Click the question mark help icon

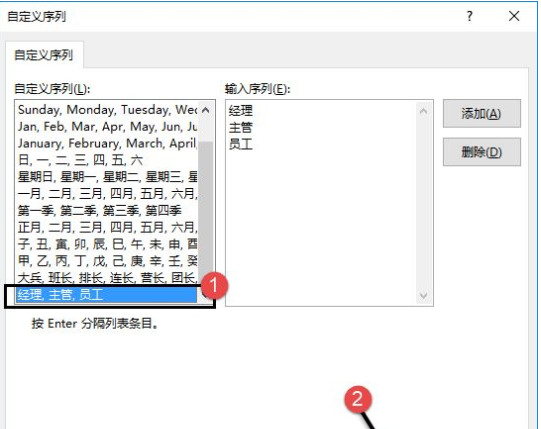469,16
